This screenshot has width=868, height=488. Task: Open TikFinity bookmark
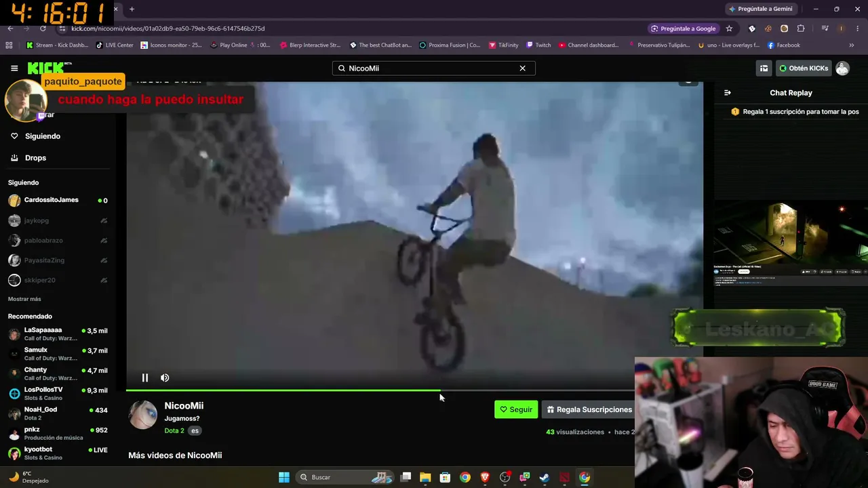(x=503, y=45)
